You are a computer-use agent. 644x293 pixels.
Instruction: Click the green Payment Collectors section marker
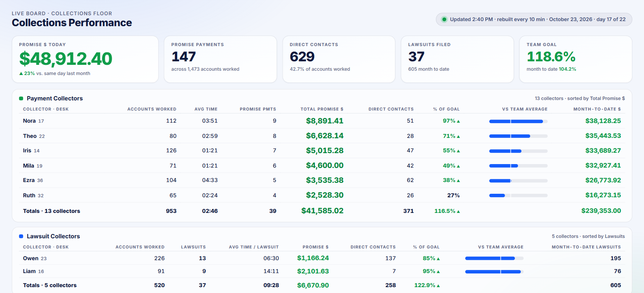21,98
